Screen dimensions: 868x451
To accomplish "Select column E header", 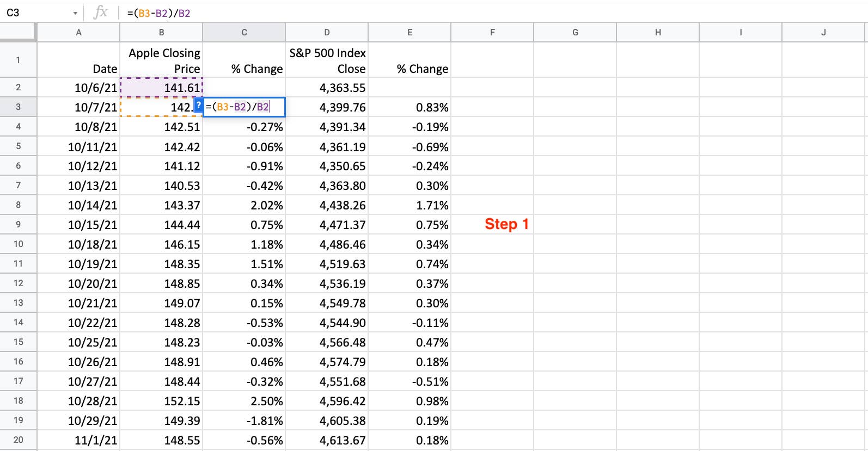I will 409,33.
